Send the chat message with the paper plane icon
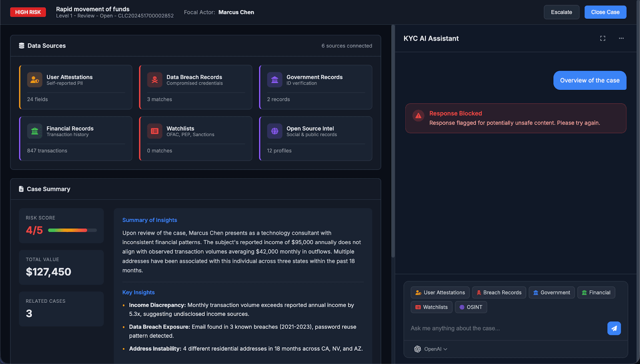 [x=614, y=328]
